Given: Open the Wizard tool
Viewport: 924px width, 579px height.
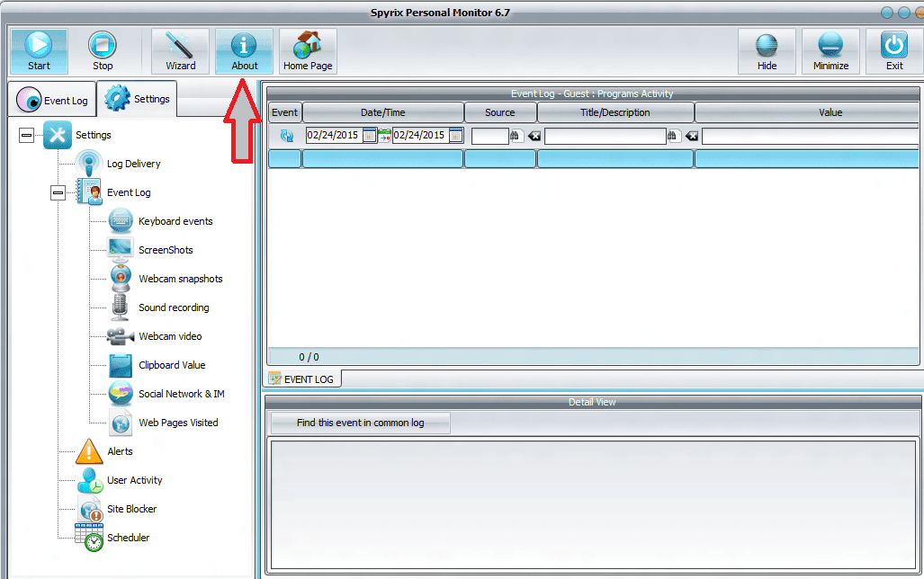Looking at the screenshot, I should [x=180, y=51].
